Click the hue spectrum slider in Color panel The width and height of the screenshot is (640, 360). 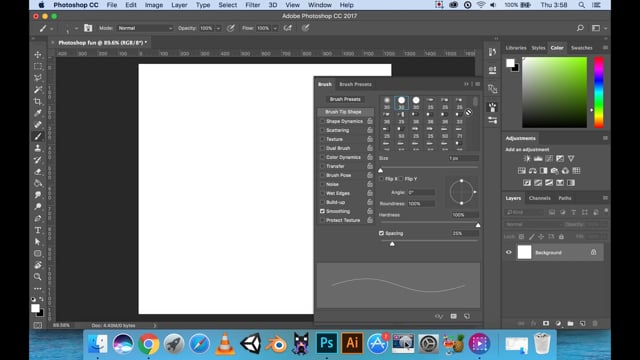point(599,92)
